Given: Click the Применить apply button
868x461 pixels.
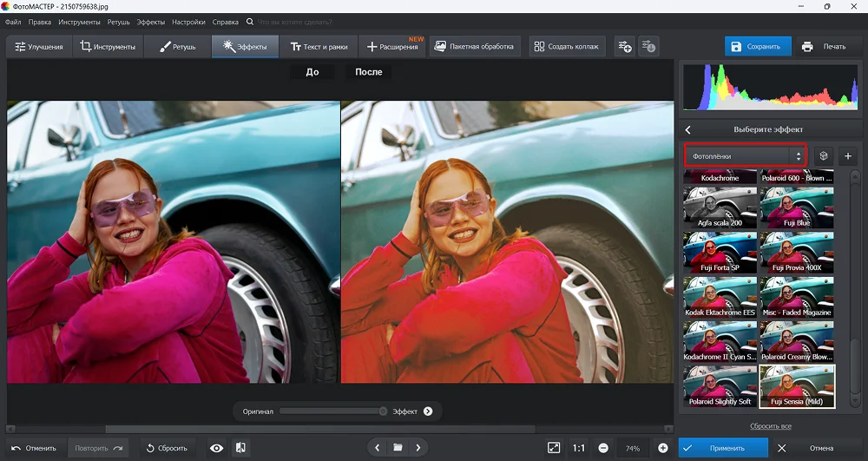Looking at the screenshot, I should (723, 448).
